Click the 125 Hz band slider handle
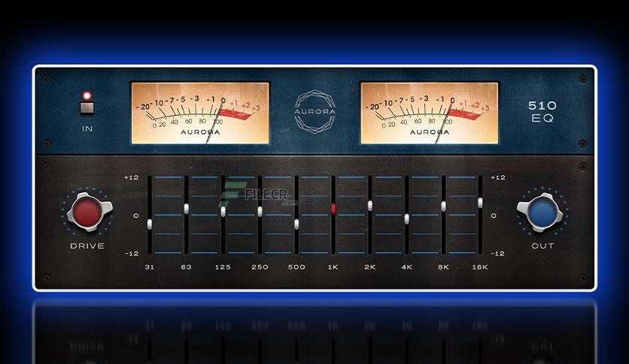This screenshot has width=629, height=364. 223,211
